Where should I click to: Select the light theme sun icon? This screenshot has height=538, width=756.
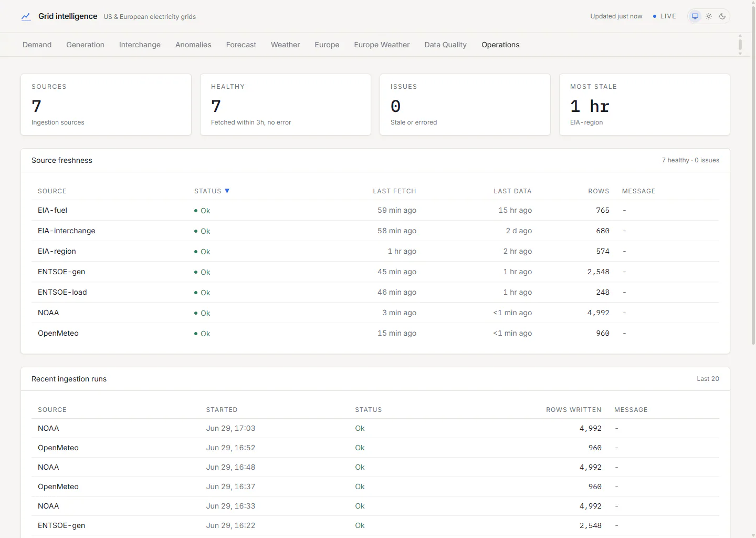click(709, 16)
